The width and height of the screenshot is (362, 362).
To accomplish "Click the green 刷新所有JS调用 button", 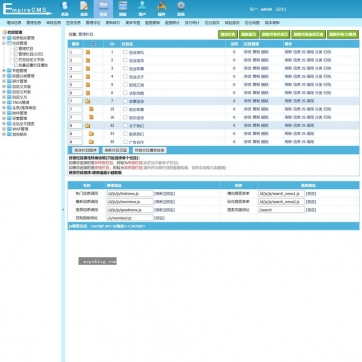I will click(343, 34).
